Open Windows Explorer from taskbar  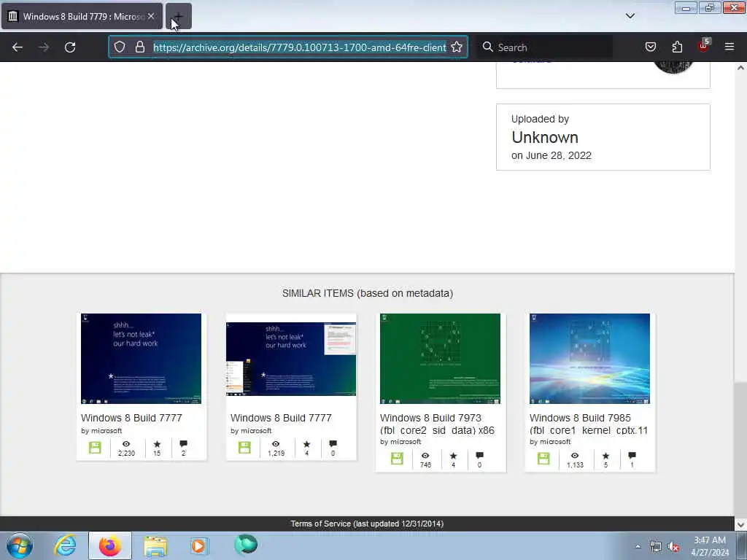(156, 545)
